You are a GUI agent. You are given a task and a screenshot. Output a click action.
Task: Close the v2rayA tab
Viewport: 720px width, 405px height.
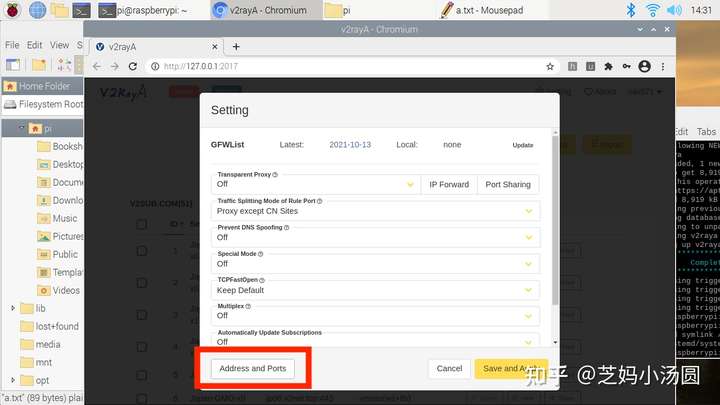214,46
